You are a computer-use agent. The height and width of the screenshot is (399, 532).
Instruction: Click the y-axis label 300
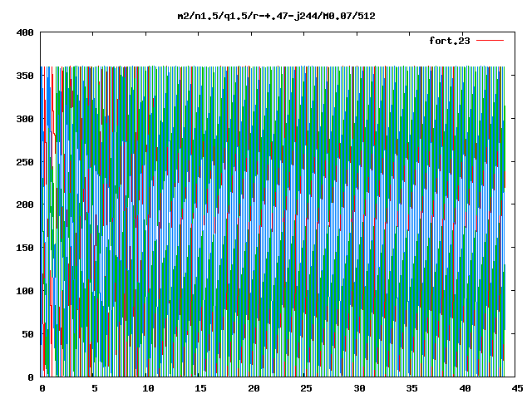coord(25,119)
